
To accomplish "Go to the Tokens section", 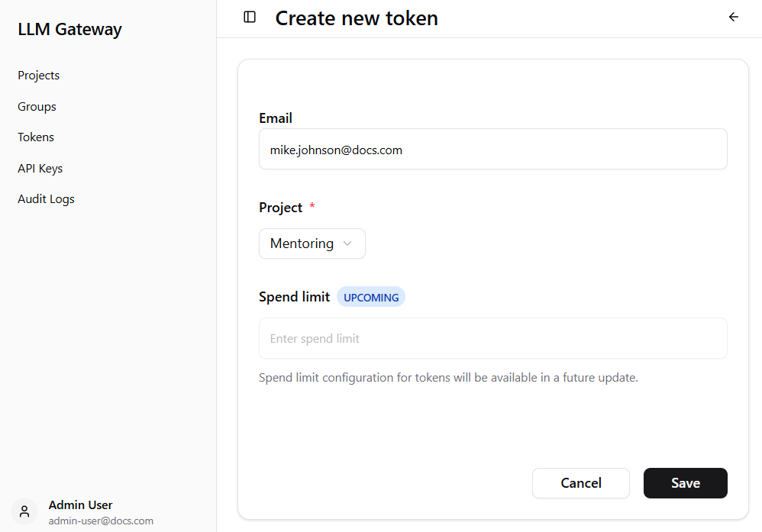I will [35, 137].
